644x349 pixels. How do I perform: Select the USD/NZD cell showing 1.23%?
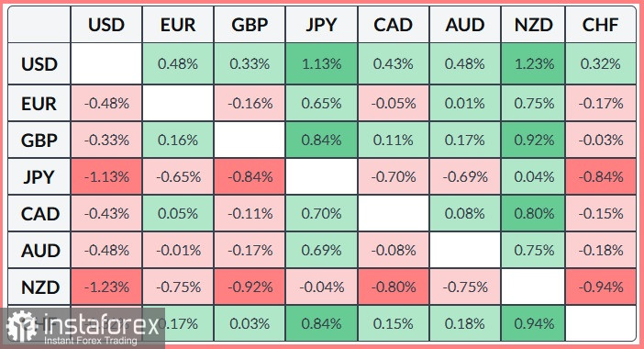point(533,63)
